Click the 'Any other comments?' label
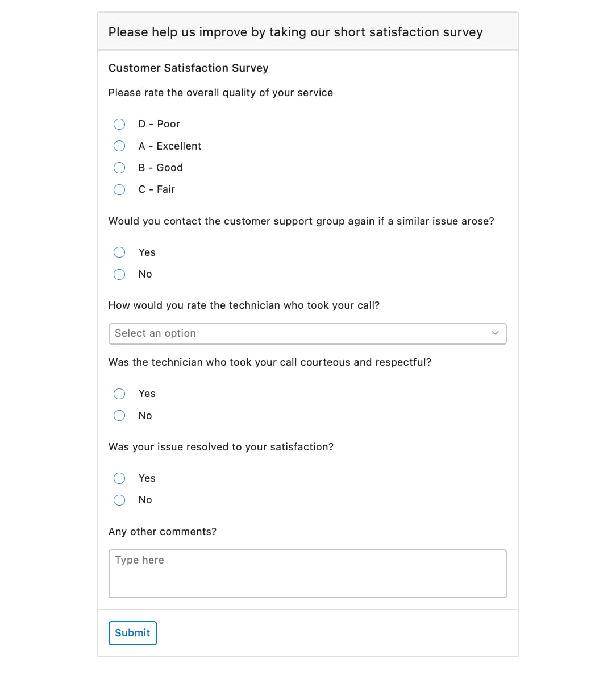616x679 pixels. point(163,531)
